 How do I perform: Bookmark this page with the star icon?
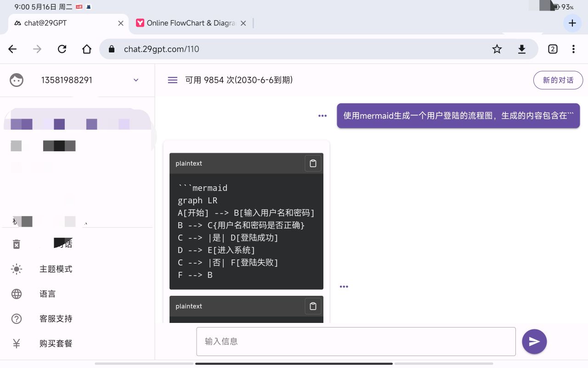(x=497, y=49)
